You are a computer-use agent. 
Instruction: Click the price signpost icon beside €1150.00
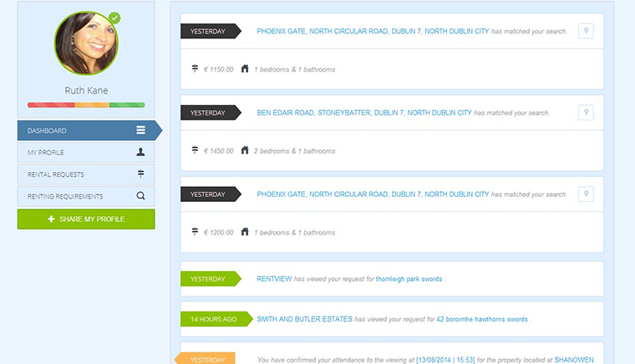196,68
